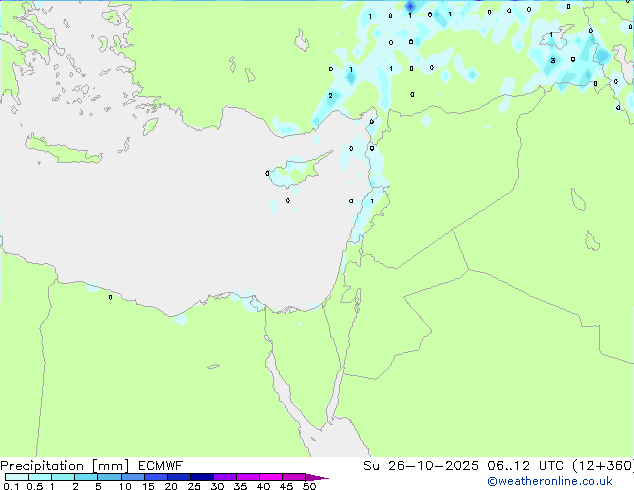Click the '06..12 UTC' time text
This screenshot has height=490, width=634.
pyautogui.click(x=525, y=466)
